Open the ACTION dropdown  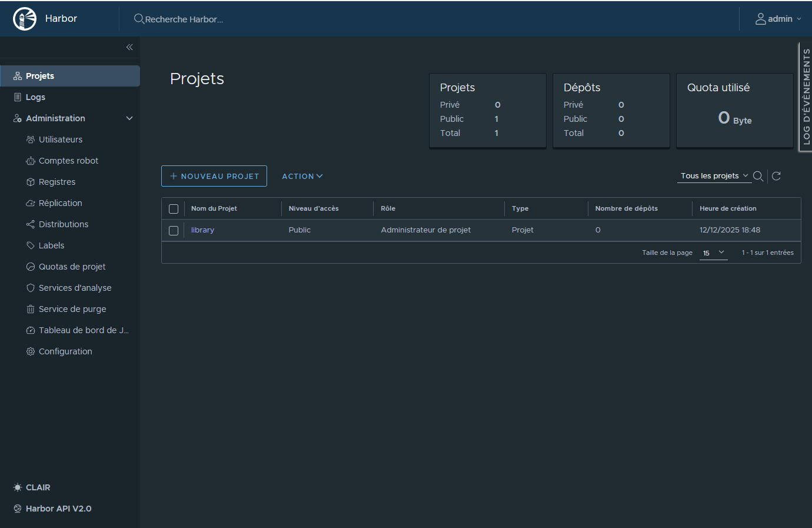[x=302, y=176]
